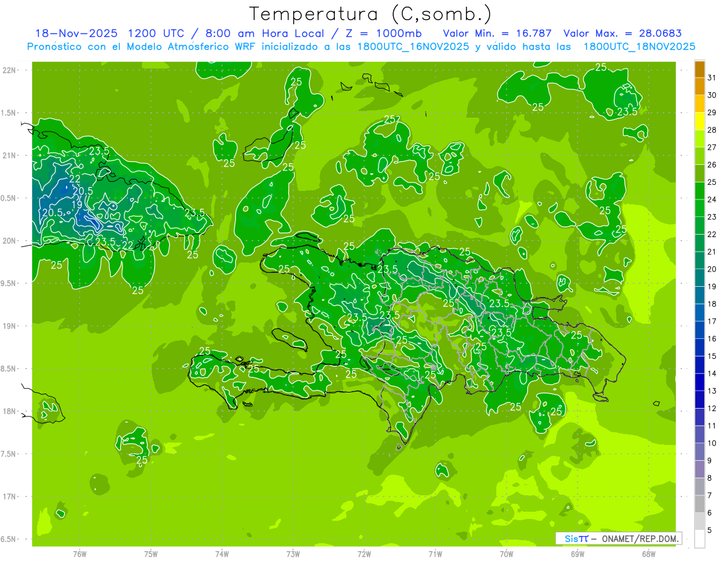Click the 'SisTT - ONAMET/REP.DOM.' credit box
This screenshot has height=562, width=728.
point(619,538)
